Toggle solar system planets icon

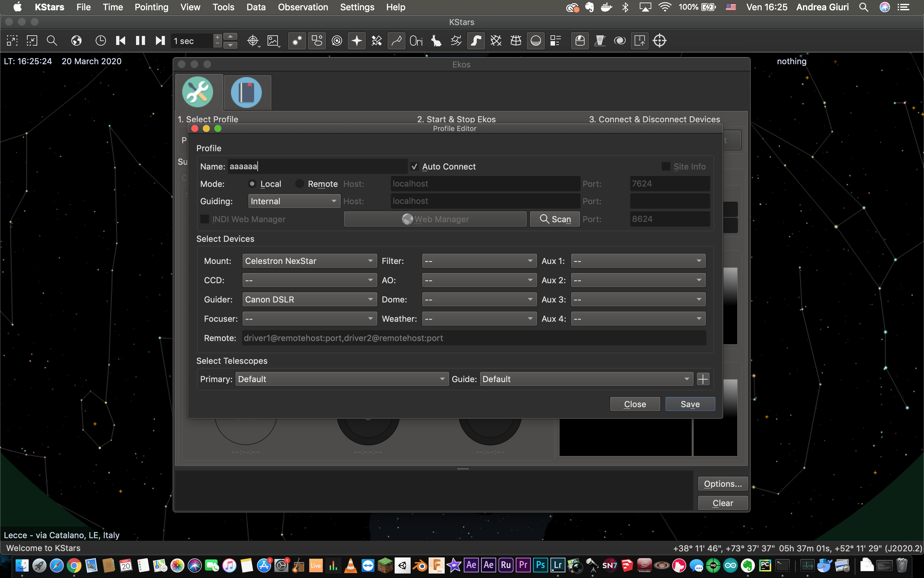tap(337, 40)
